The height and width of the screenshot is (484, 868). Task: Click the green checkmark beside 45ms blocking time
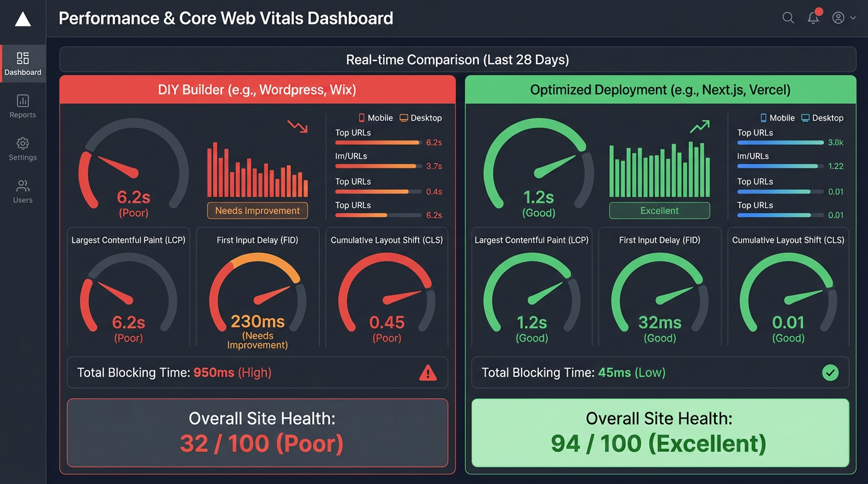click(x=830, y=372)
